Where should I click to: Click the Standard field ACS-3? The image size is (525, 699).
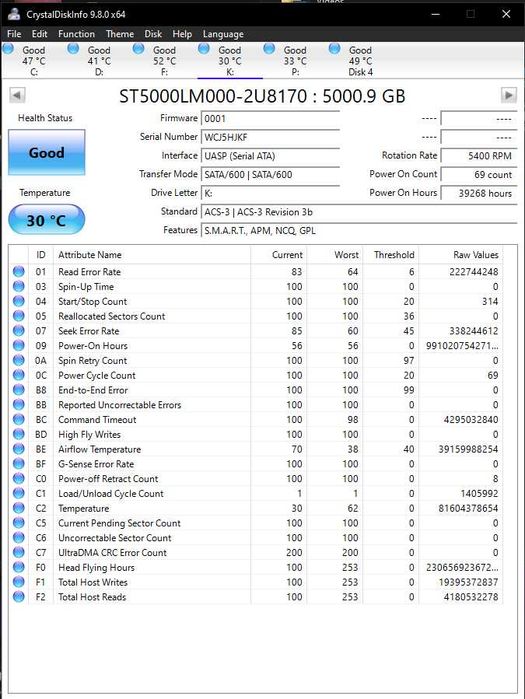(359, 212)
